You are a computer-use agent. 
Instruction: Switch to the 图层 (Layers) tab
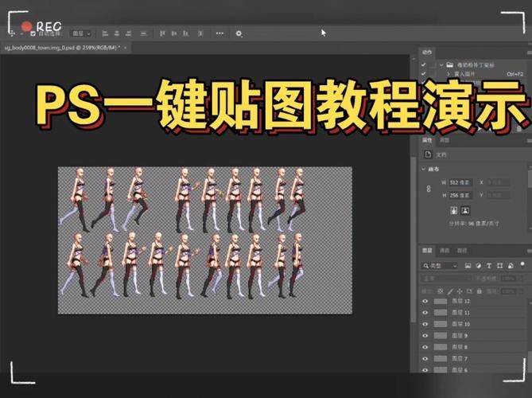pos(427,251)
